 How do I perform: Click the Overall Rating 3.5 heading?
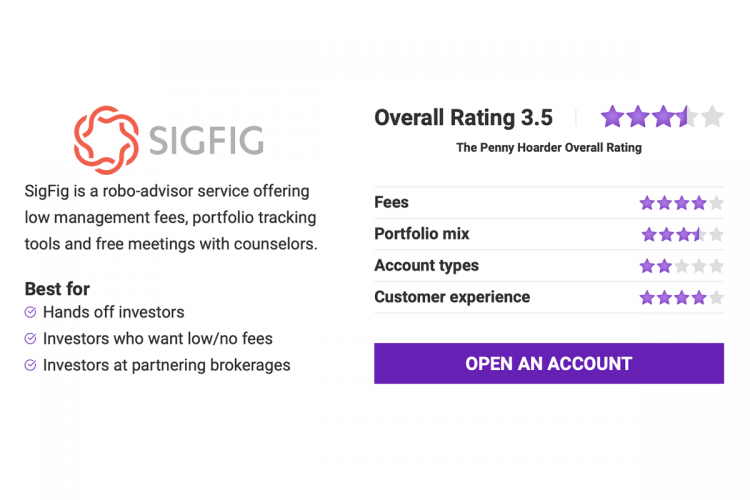[x=463, y=118]
